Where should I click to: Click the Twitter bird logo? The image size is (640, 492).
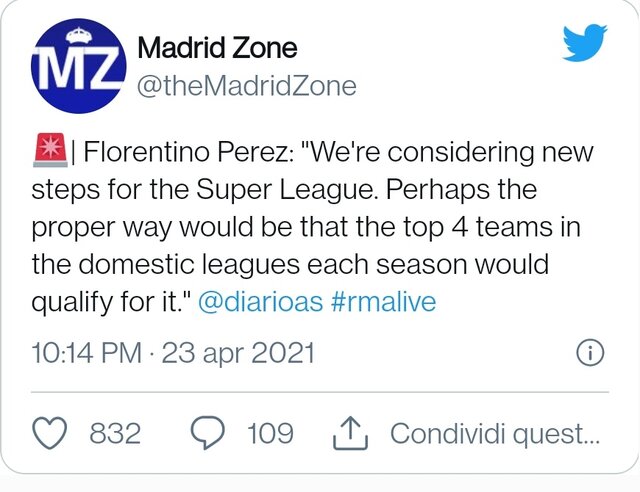point(584,42)
